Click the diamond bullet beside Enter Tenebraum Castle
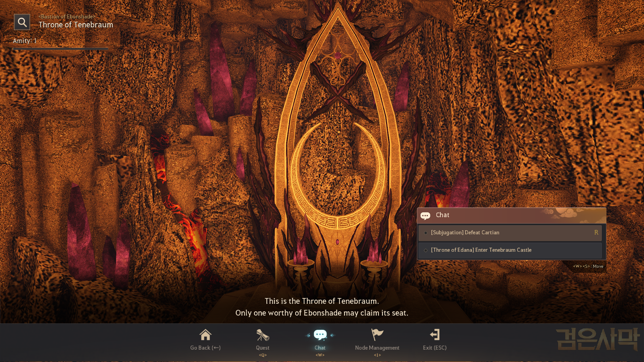The height and width of the screenshot is (362, 644). (426, 250)
